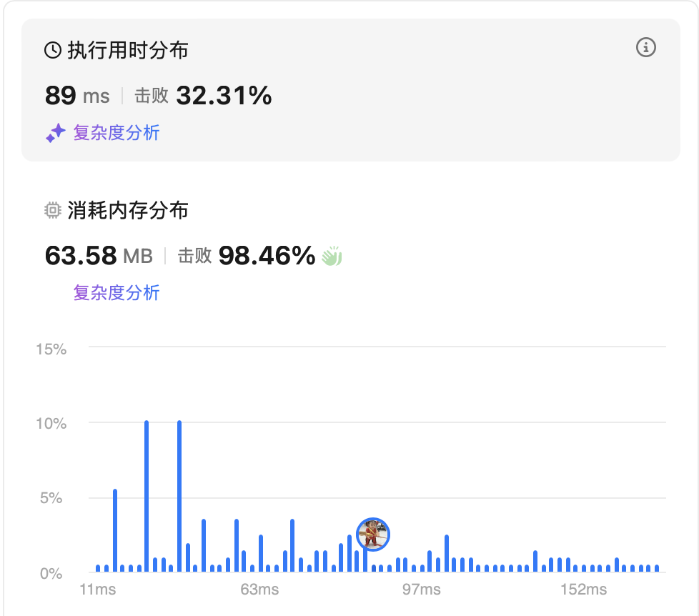The width and height of the screenshot is (699, 616).
Task: Select the 执行用时分布 heading
Action: pyautogui.click(x=128, y=50)
